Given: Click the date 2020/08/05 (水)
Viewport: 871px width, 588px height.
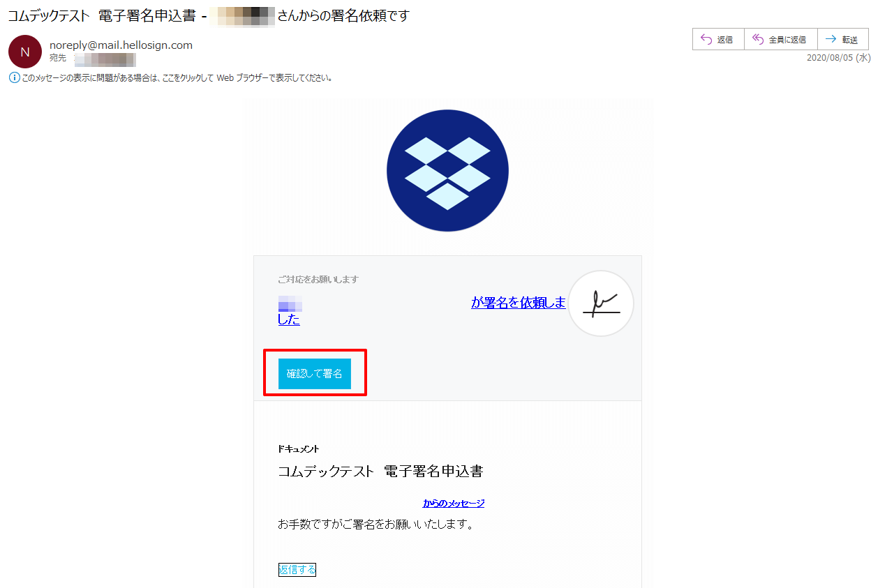Looking at the screenshot, I should (837, 58).
